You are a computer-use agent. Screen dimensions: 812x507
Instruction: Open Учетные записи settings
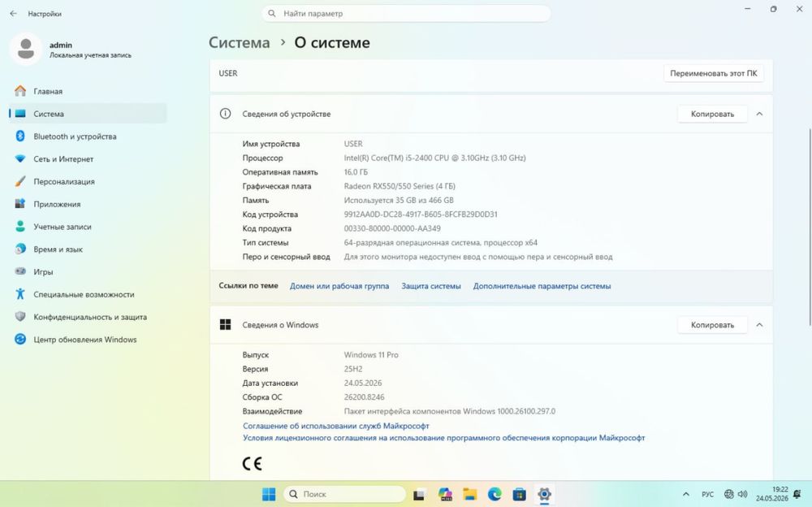[x=88, y=227]
